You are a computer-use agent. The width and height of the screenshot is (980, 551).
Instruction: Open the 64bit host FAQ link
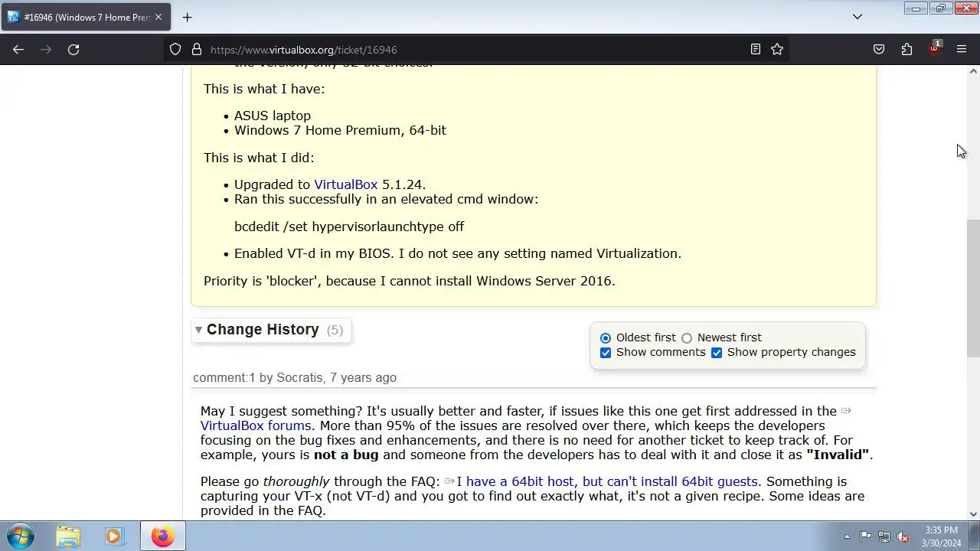click(606, 481)
